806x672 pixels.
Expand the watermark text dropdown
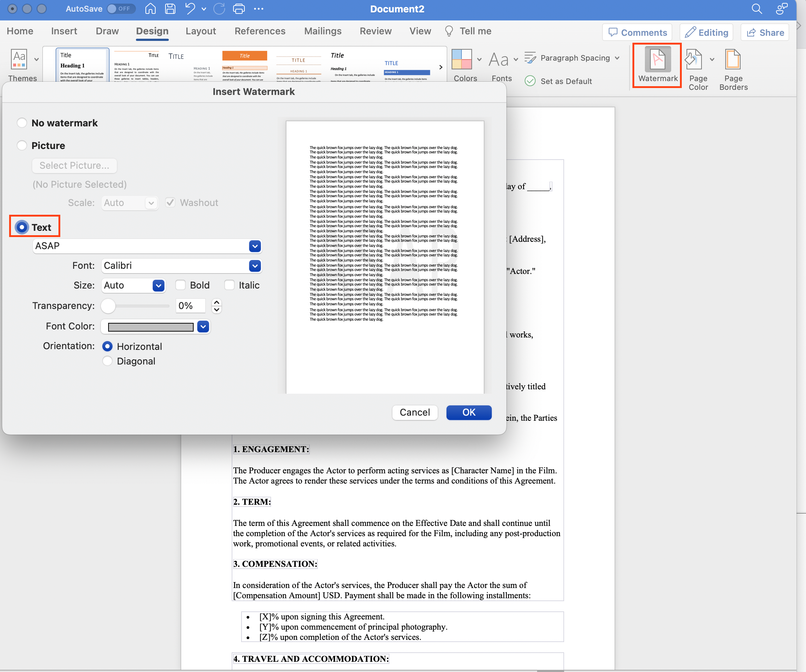click(x=255, y=246)
